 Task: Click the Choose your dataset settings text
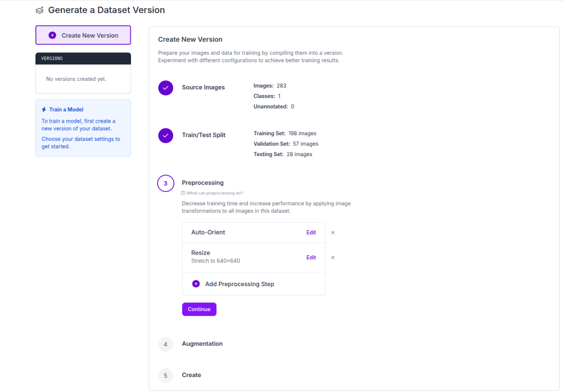click(x=81, y=142)
